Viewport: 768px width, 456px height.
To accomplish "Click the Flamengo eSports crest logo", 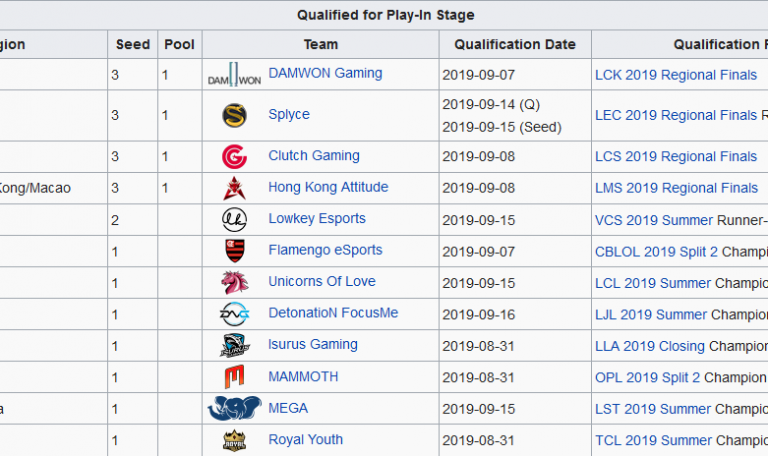I will (x=234, y=251).
